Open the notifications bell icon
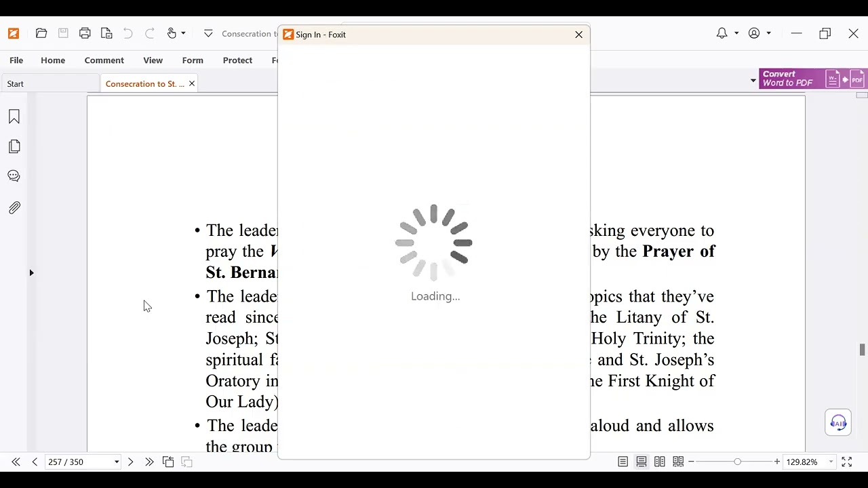Screen dimensions: 868x488 [722, 33]
